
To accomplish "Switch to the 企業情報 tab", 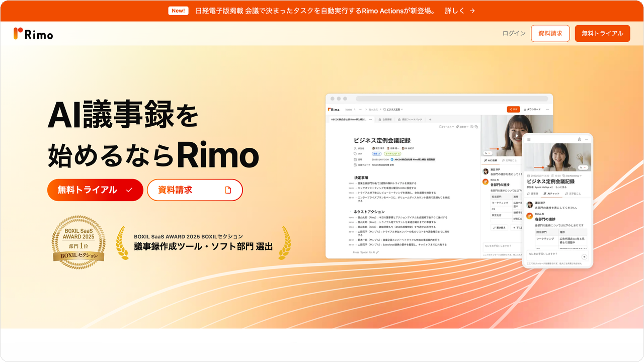I will pyautogui.click(x=385, y=120).
